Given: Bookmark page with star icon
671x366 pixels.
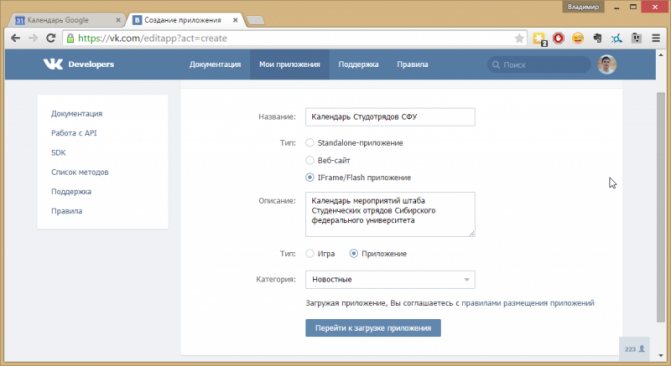Looking at the screenshot, I should pyautogui.click(x=519, y=39).
